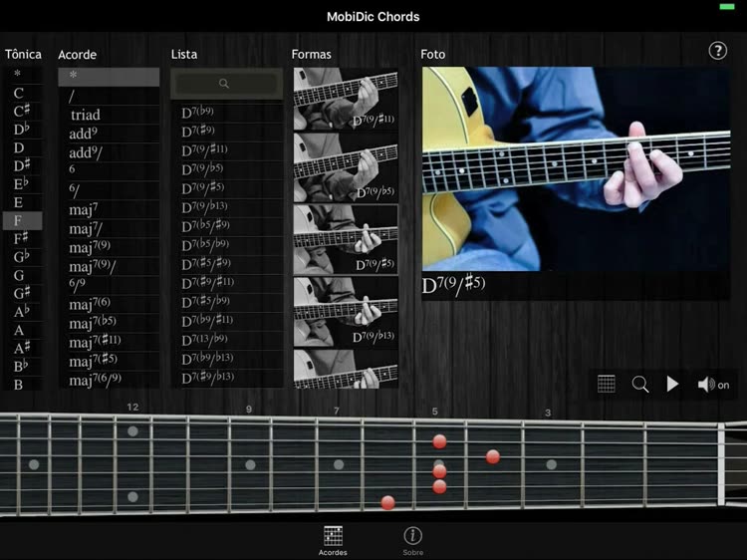The width and height of the screenshot is (747, 560).
Task: Select the asterisk in Tônica column
Action: pos(22,74)
